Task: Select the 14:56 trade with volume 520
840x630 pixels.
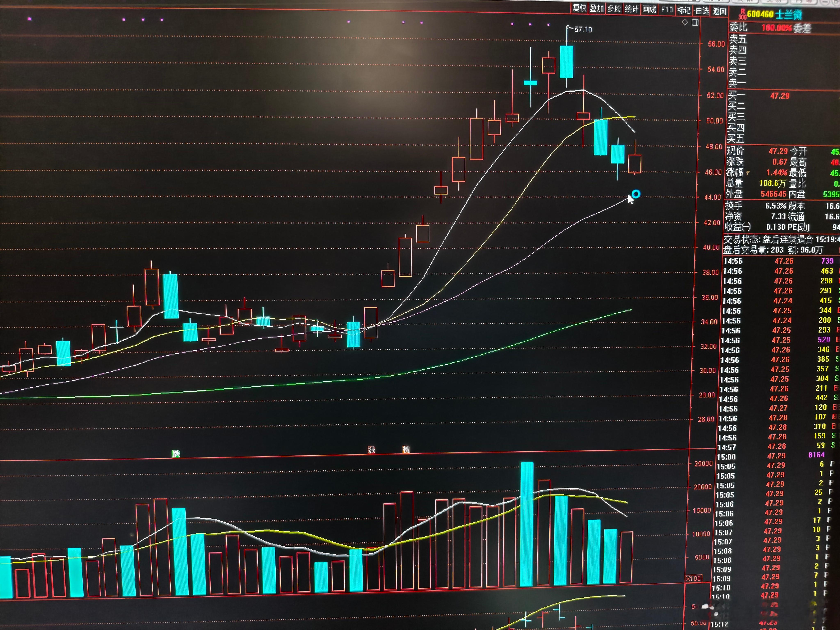Action: pos(780,340)
